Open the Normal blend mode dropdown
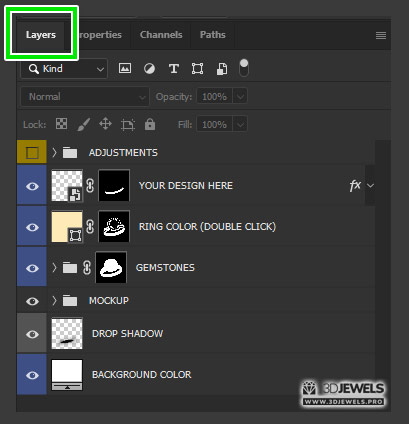 point(85,97)
